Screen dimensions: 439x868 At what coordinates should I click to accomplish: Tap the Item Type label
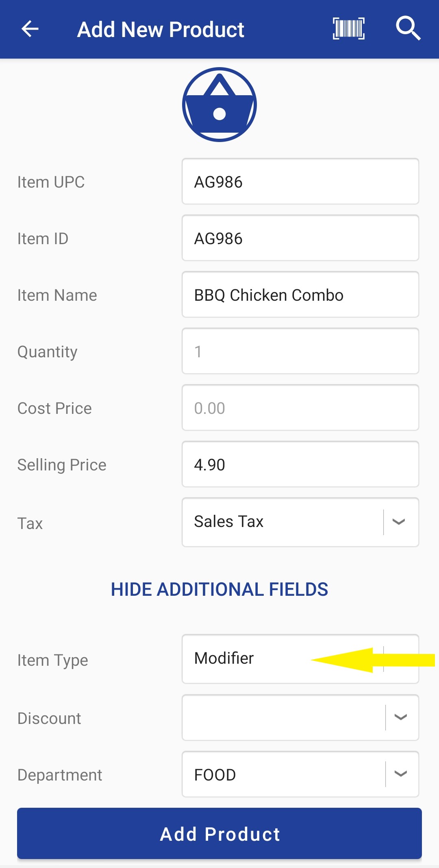coord(52,660)
